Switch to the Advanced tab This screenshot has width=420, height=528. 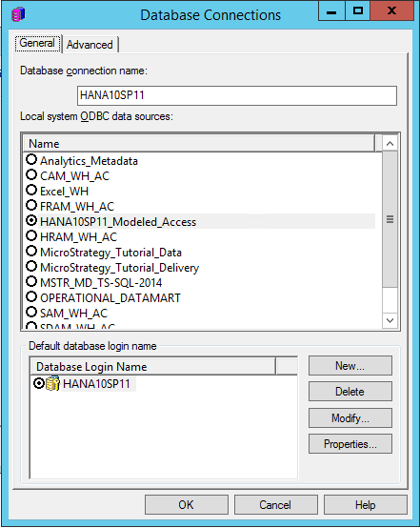coord(90,45)
